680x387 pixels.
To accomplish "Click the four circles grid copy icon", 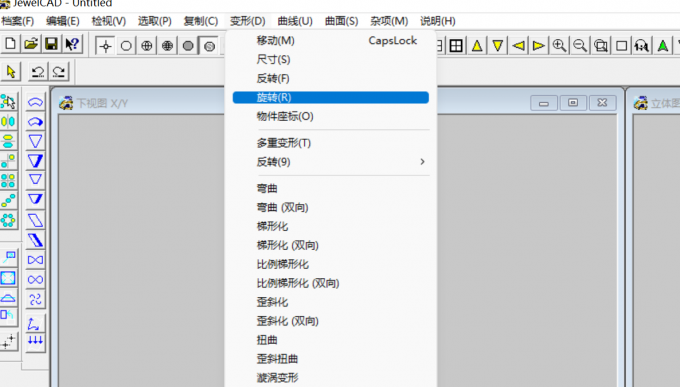I will point(8,180).
